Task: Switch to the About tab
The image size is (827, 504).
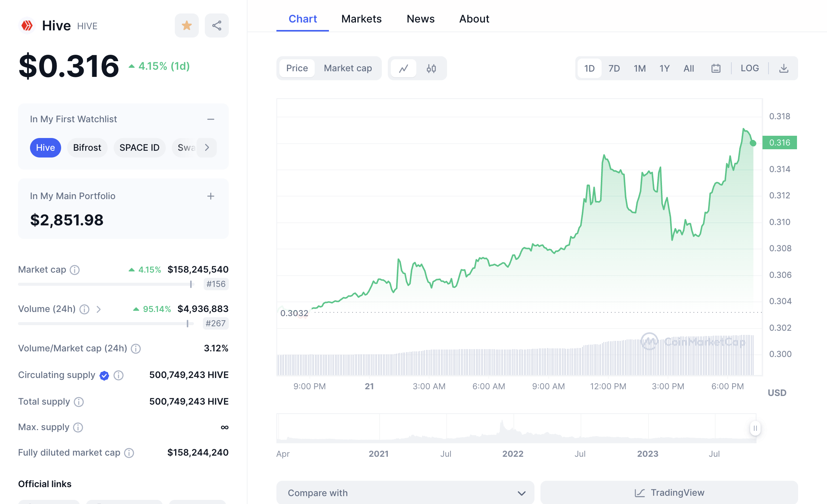Action: point(474,19)
